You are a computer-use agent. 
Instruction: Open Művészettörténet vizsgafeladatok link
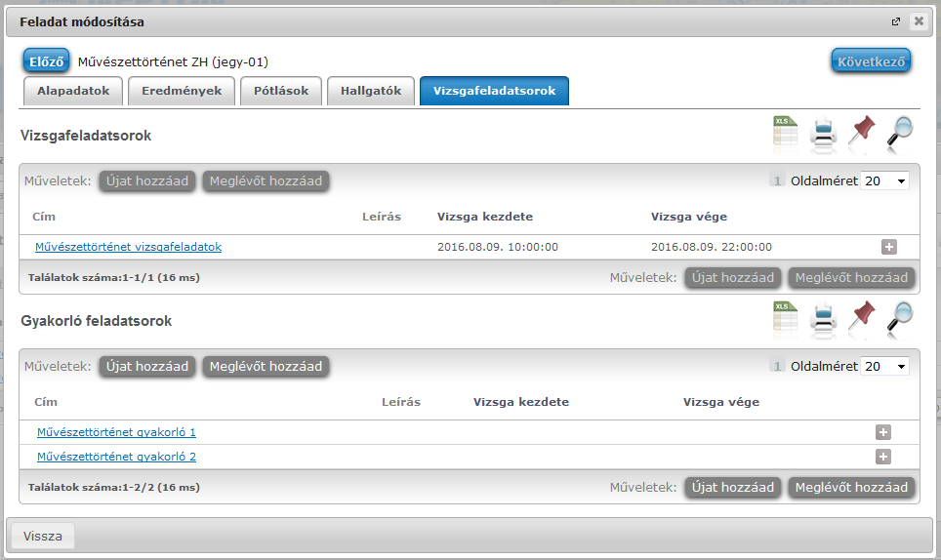(x=129, y=247)
